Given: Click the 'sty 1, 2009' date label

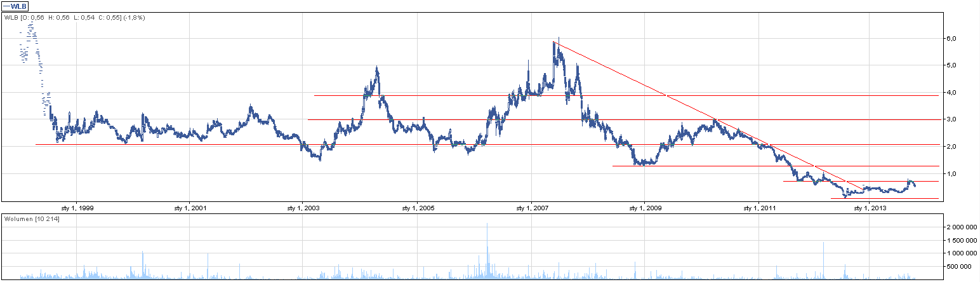Looking at the screenshot, I should 644,208.
